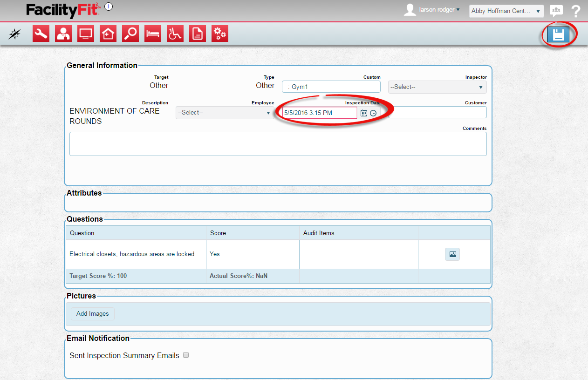Click the gears settings icon
The height and width of the screenshot is (380, 588).
coord(220,34)
